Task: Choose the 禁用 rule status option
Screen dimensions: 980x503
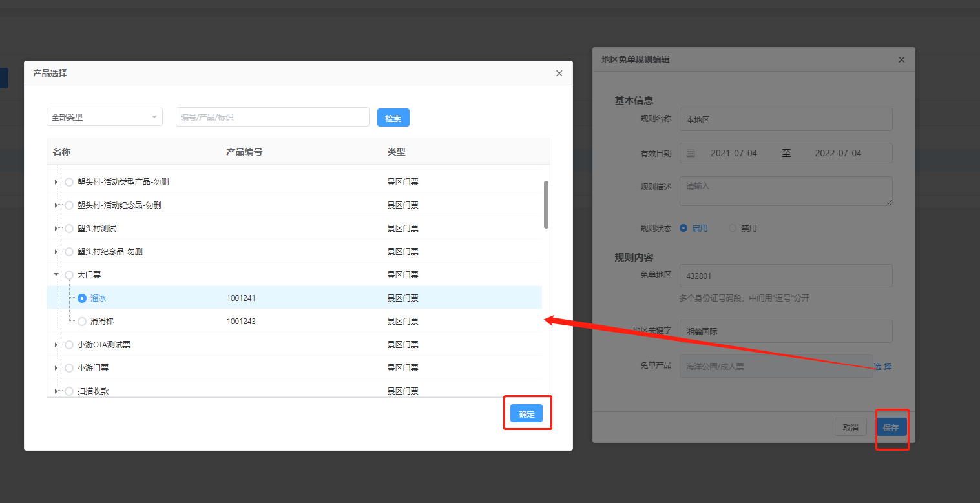Action: click(733, 229)
